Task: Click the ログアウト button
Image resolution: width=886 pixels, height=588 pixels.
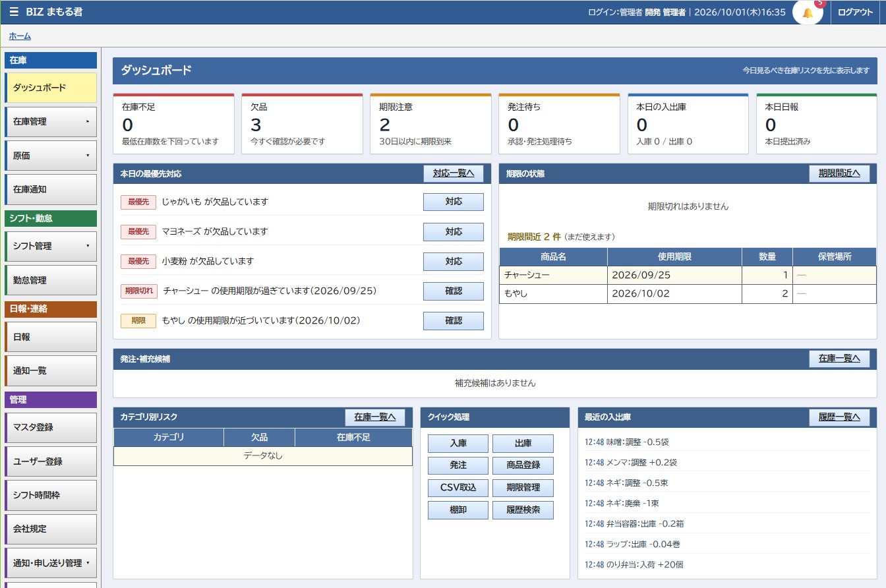Action: click(x=855, y=12)
